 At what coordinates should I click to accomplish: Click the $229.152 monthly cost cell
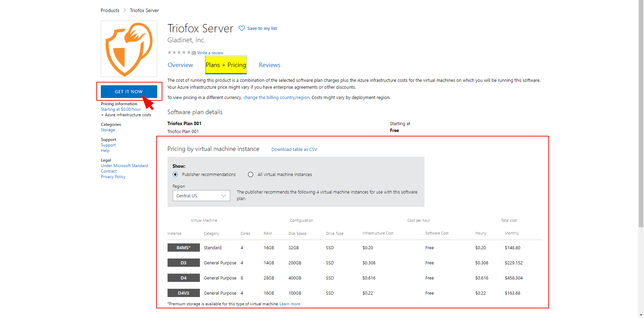coord(514,263)
